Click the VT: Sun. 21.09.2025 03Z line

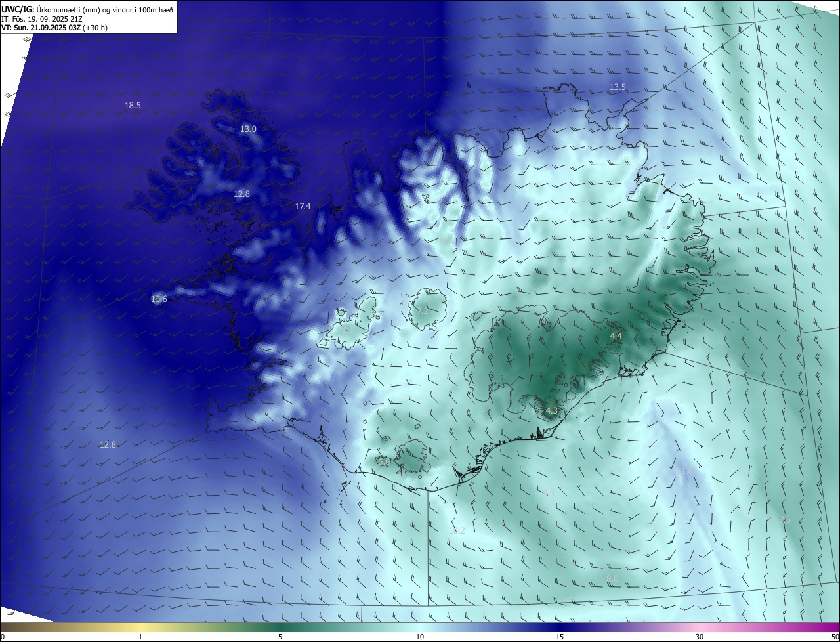tap(54, 28)
